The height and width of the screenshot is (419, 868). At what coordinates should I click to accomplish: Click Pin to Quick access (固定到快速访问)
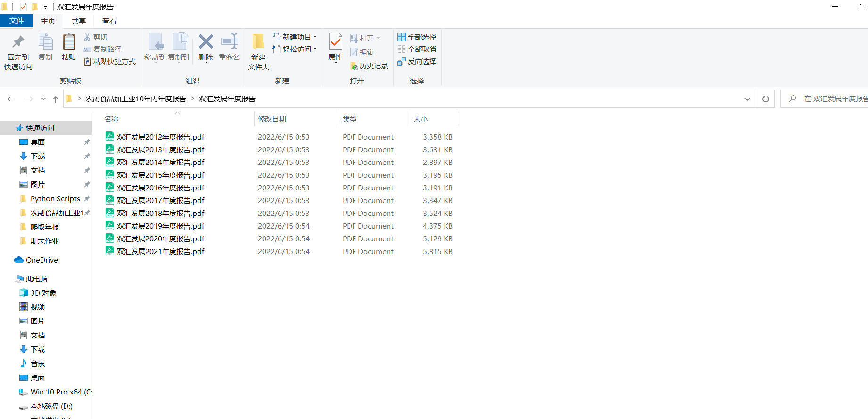18,52
